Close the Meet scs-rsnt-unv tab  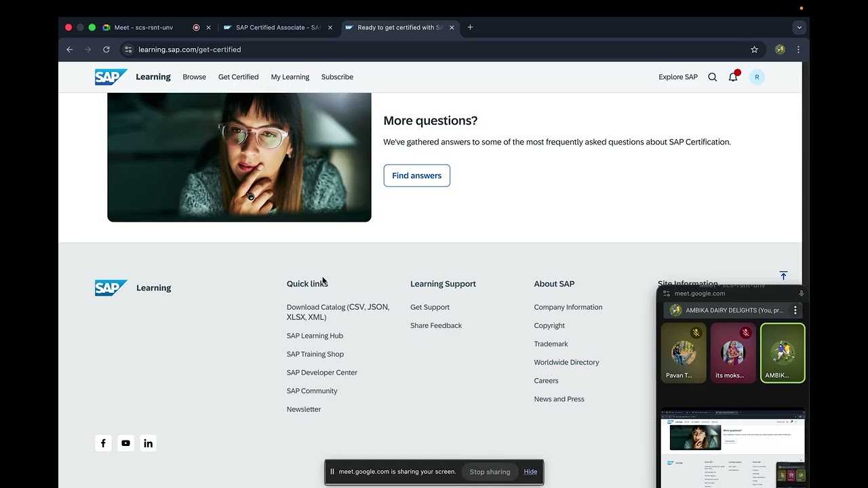point(208,28)
